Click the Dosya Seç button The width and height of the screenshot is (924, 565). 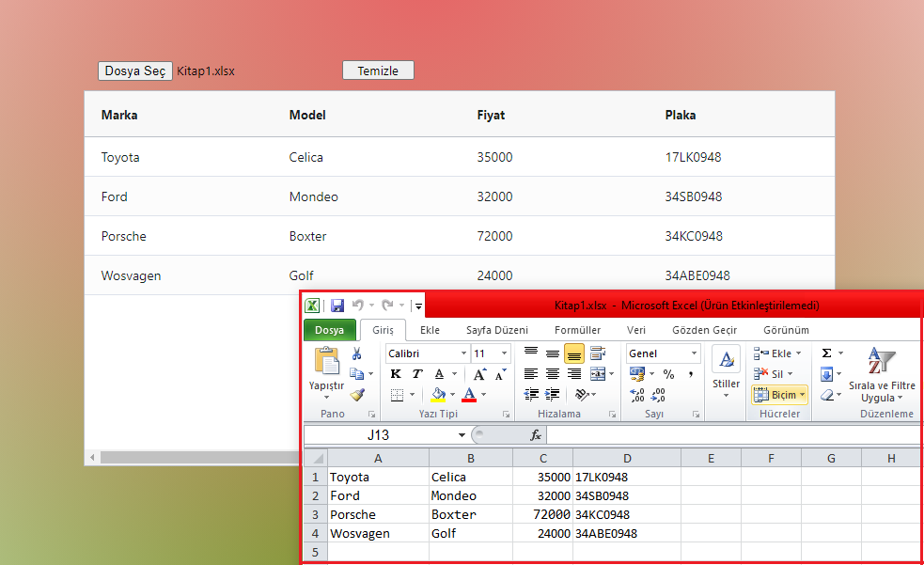(134, 70)
